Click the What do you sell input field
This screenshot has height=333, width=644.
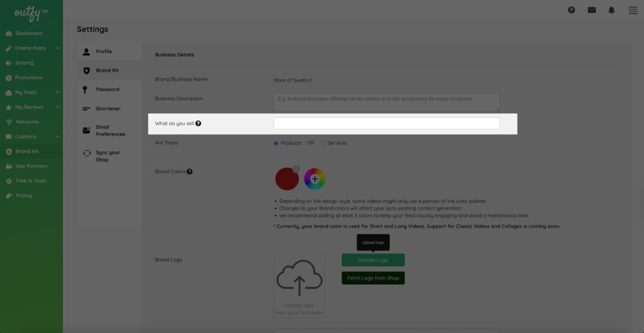pyautogui.click(x=386, y=124)
